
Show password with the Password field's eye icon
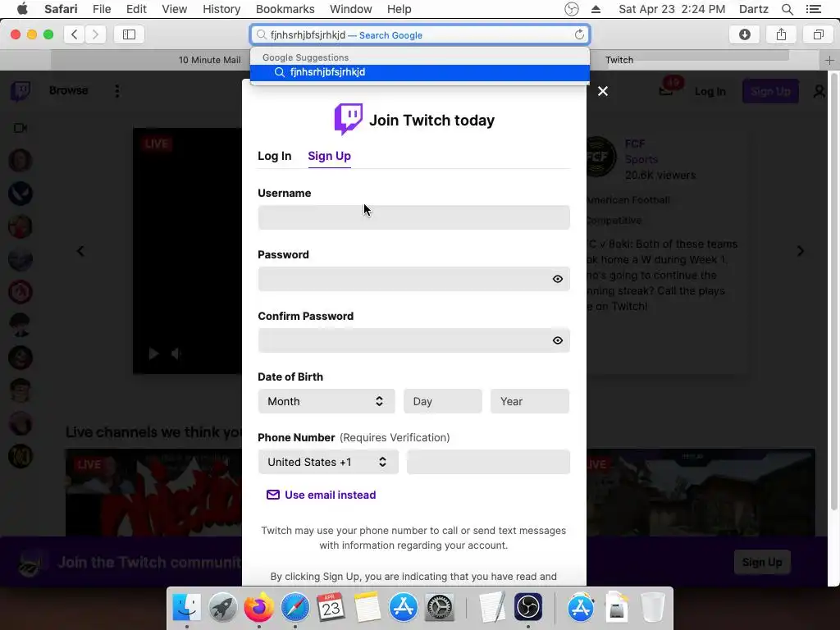tap(557, 279)
